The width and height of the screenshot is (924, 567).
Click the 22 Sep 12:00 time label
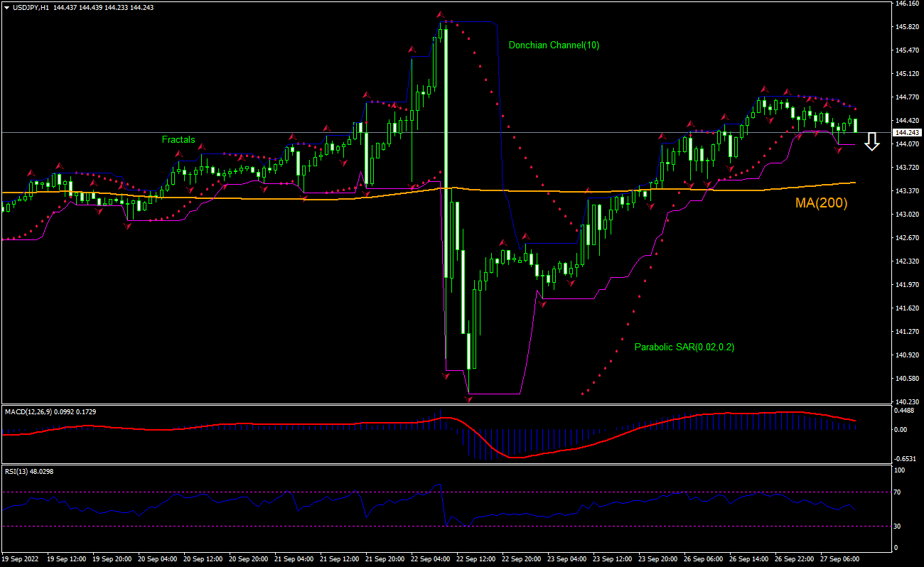[x=476, y=558]
